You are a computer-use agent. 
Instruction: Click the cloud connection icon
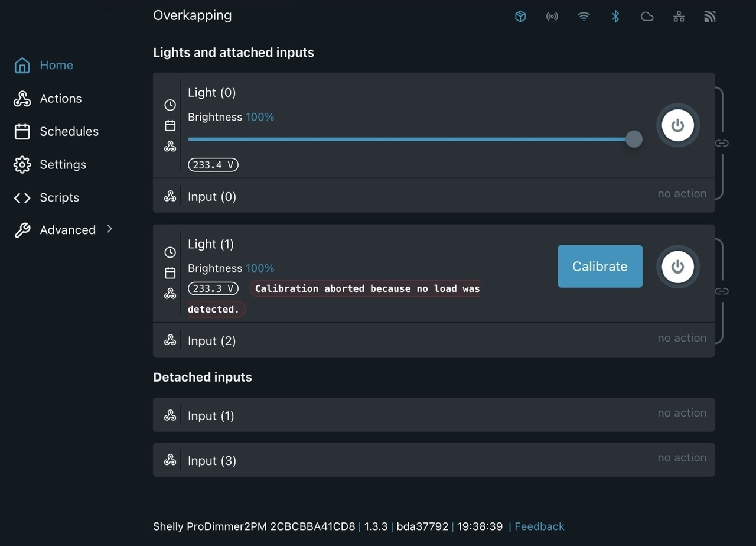click(x=647, y=17)
